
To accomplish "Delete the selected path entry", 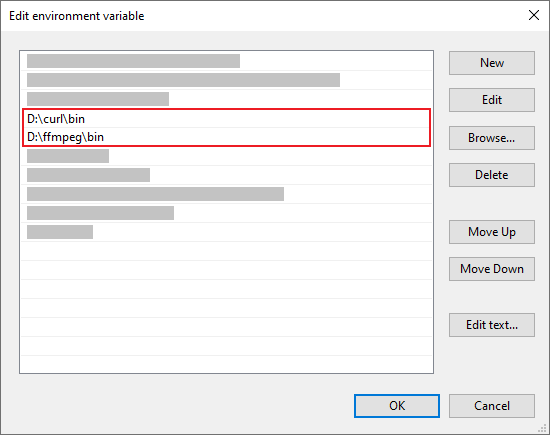I will pos(492,175).
